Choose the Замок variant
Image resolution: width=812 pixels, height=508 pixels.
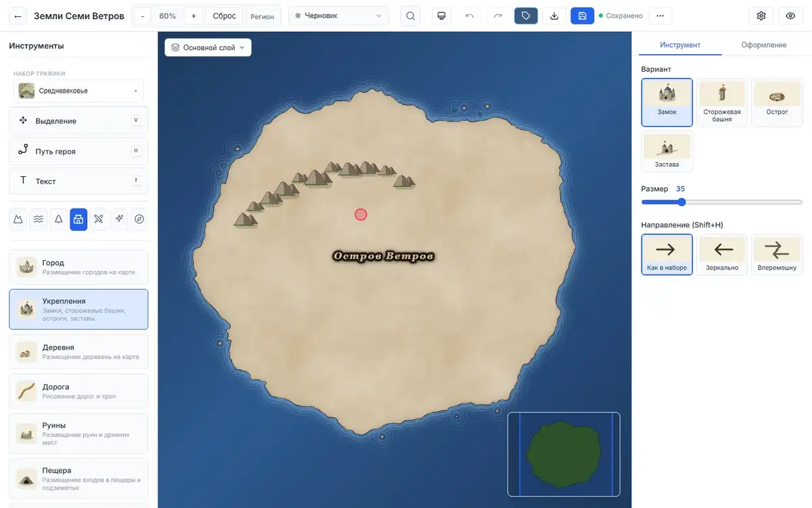tap(667, 102)
